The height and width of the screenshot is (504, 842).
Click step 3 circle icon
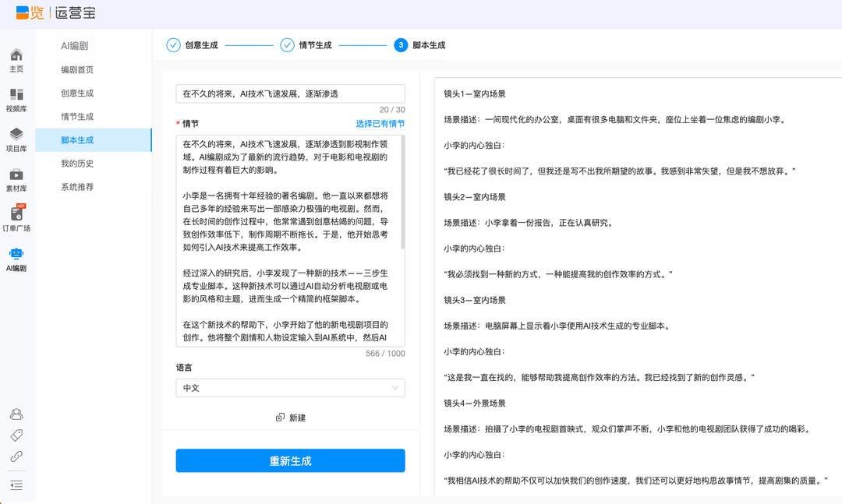(401, 45)
